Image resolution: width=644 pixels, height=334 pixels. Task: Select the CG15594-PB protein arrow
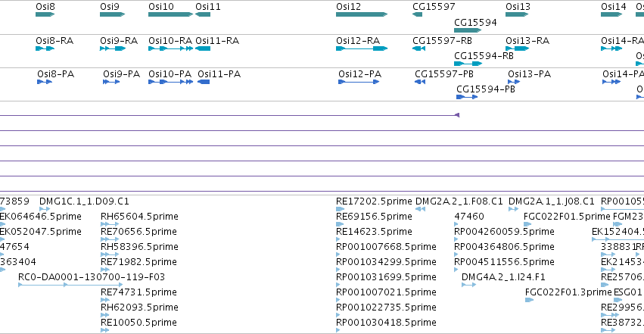(467, 97)
